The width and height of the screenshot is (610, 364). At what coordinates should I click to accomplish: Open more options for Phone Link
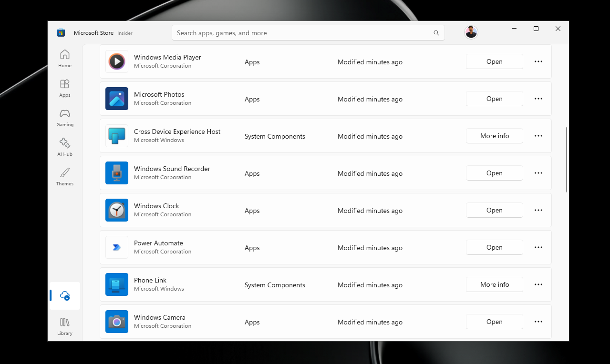point(538,284)
